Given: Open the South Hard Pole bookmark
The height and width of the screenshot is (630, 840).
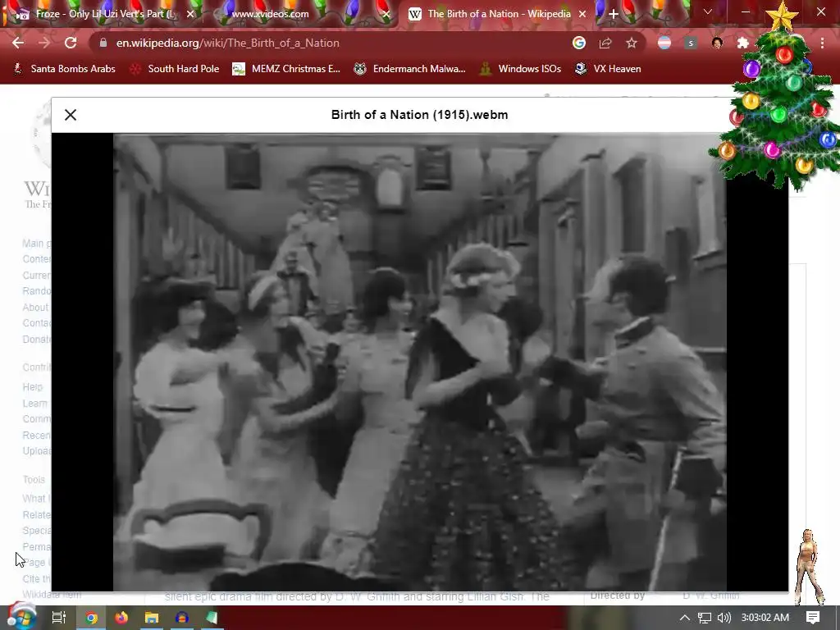Looking at the screenshot, I should tap(175, 69).
